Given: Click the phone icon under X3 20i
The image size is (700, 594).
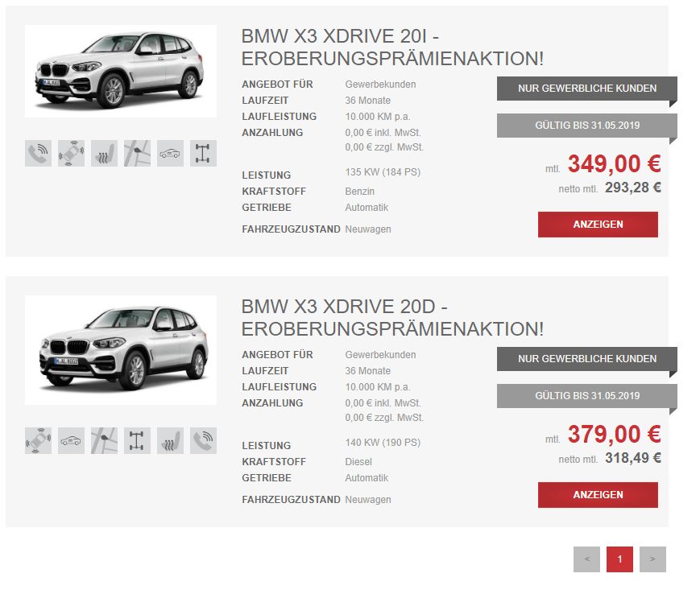Looking at the screenshot, I should click(38, 153).
